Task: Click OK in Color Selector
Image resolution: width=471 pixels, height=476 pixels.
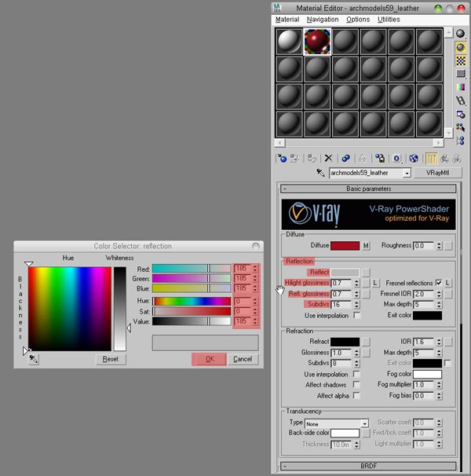Action: (x=209, y=359)
